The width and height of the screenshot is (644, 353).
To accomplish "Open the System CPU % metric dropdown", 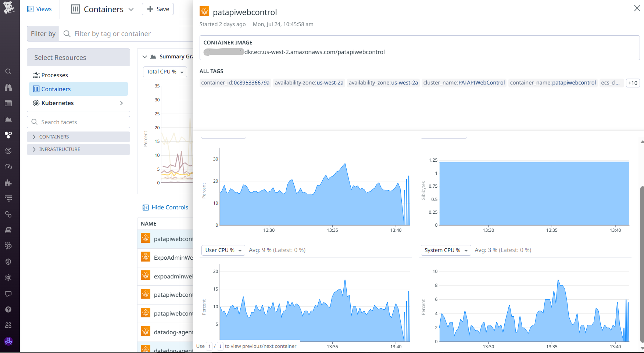I will (446, 250).
